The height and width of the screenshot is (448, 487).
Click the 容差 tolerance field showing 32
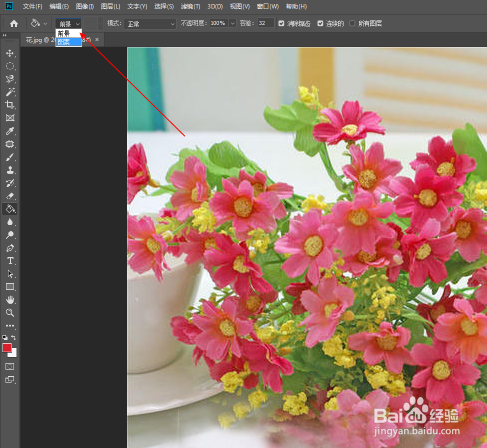(265, 23)
